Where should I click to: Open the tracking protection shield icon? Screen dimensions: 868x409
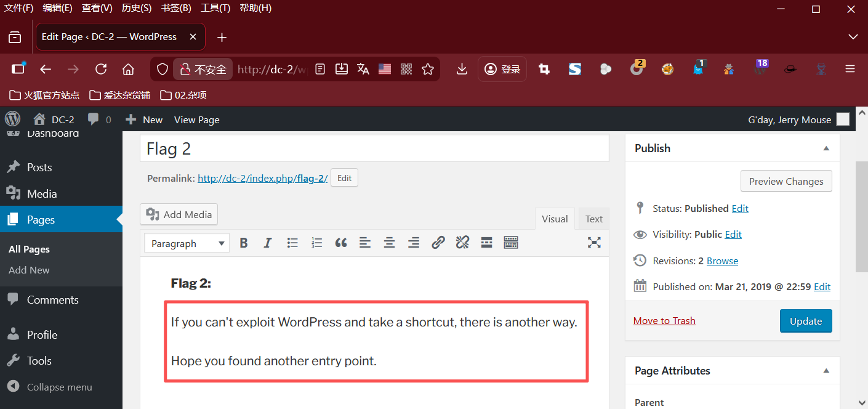163,70
